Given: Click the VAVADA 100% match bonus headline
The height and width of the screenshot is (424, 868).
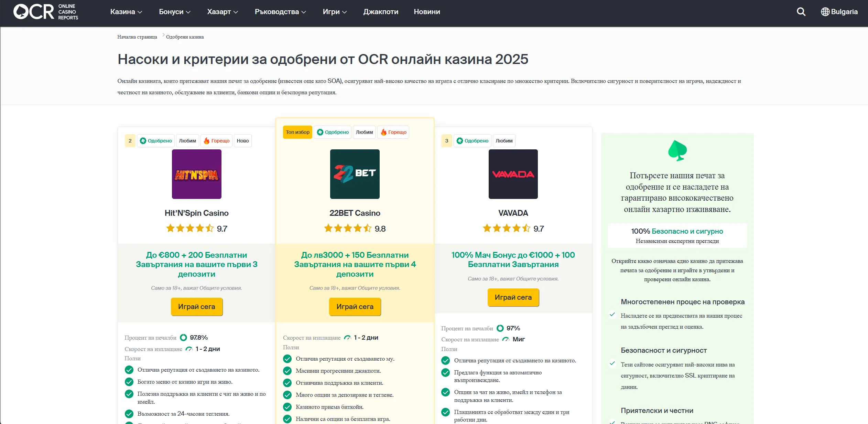Looking at the screenshot, I should click(513, 260).
